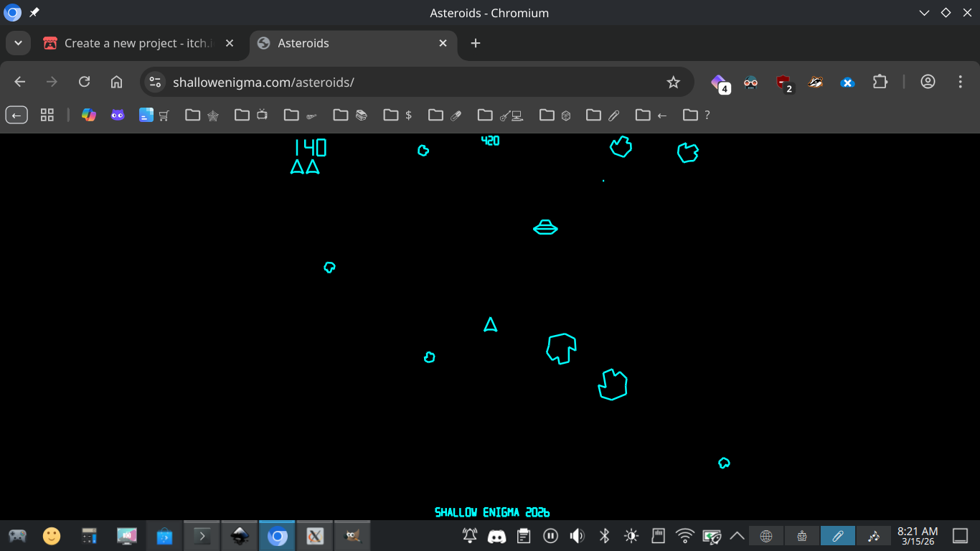Open the purple cat face bookmark
The width and height of the screenshot is (980, 551).
point(118,115)
